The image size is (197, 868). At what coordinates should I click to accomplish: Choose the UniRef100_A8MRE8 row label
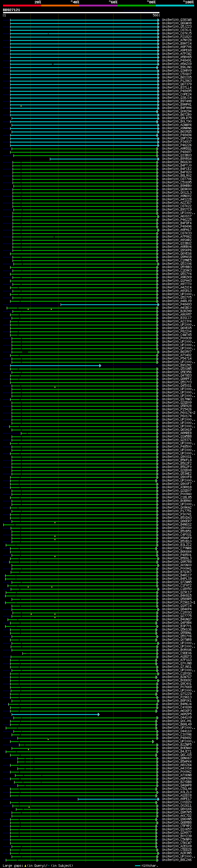(177, 433)
